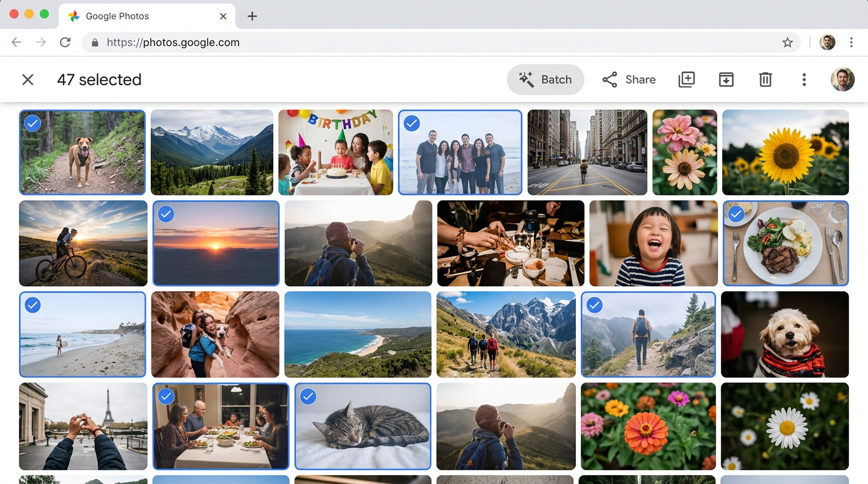Open the Chrome browser menu
Image resolution: width=868 pixels, height=484 pixels.
point(852,42)
